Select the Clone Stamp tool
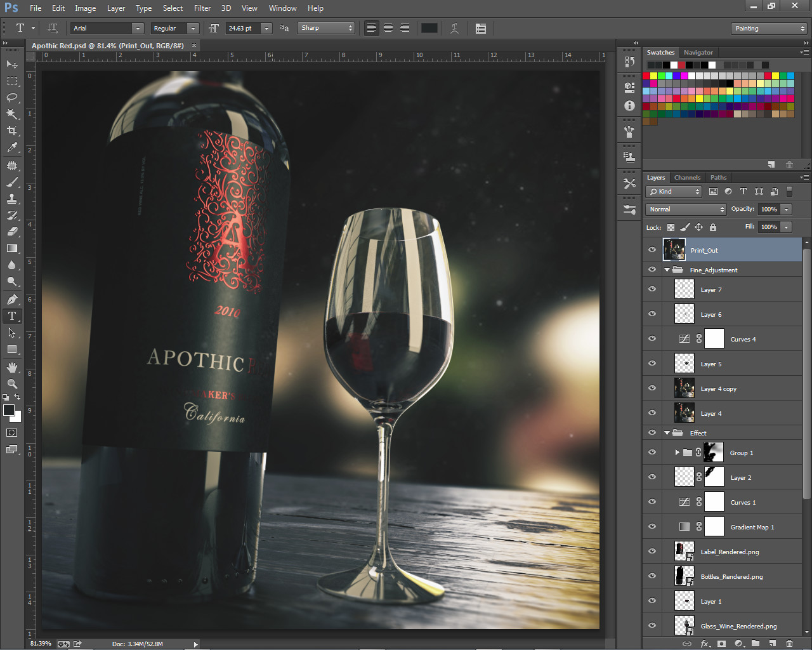 click(12, 199)
